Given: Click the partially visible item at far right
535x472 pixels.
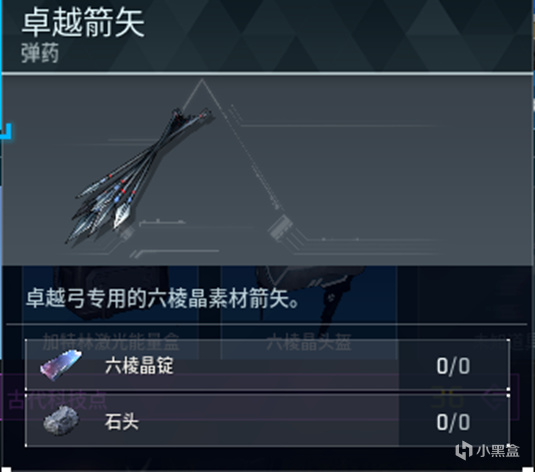Looking at the screenshot, I should [505, 341].
